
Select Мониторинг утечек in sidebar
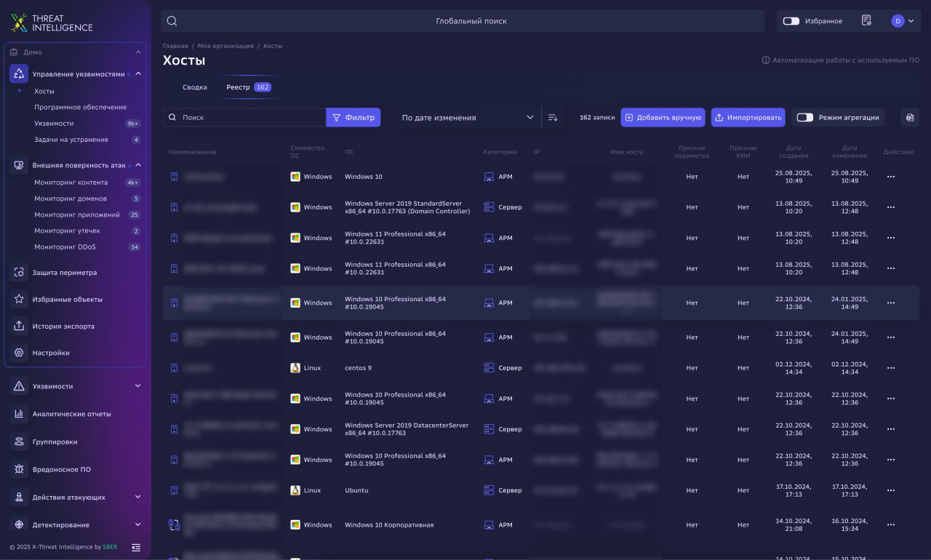coord(67,231)
